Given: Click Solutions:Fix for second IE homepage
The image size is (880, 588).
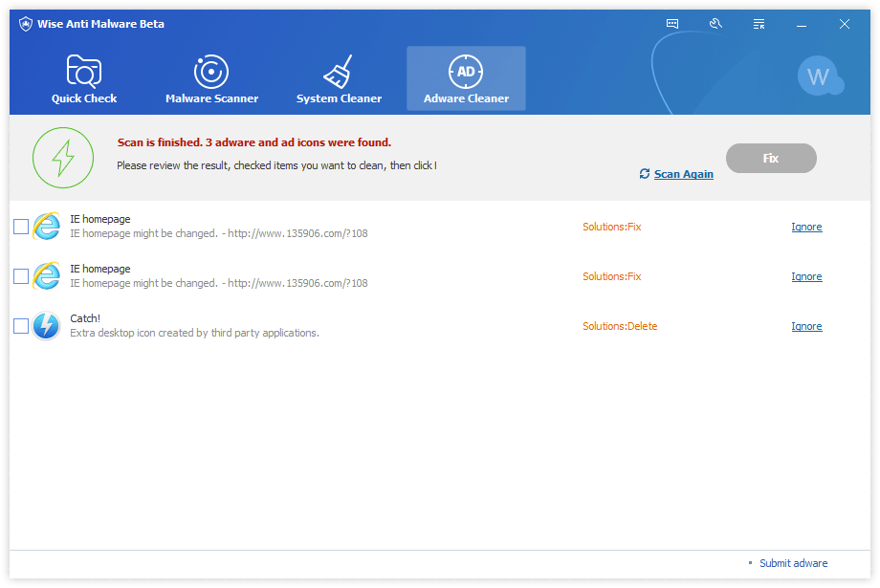Looking at the screenshot, I should pyautogui.click(x=612, y=276).
